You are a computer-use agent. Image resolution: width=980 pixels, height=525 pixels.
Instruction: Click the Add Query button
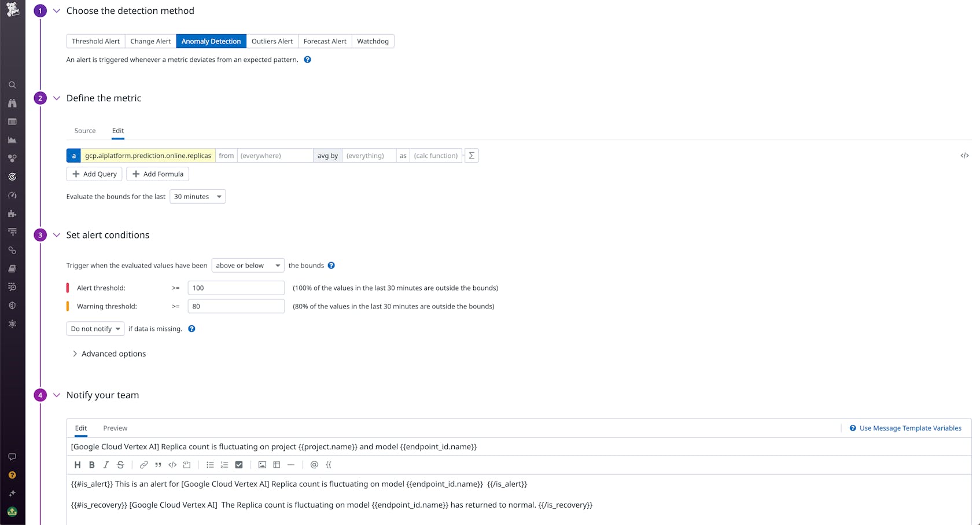94,174
